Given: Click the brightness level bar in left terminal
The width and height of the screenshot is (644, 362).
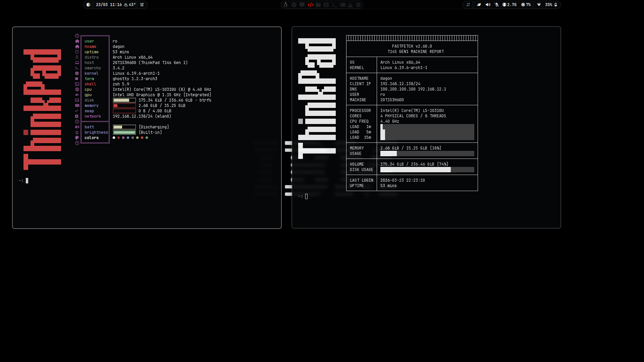Looking at the screenshot, I should point(124,132).
